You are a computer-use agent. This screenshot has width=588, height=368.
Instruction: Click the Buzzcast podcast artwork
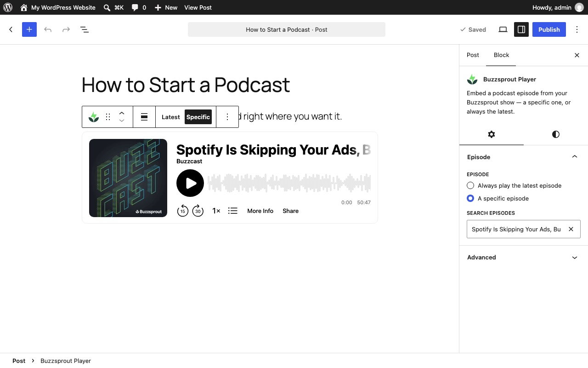tap(128, 178)
